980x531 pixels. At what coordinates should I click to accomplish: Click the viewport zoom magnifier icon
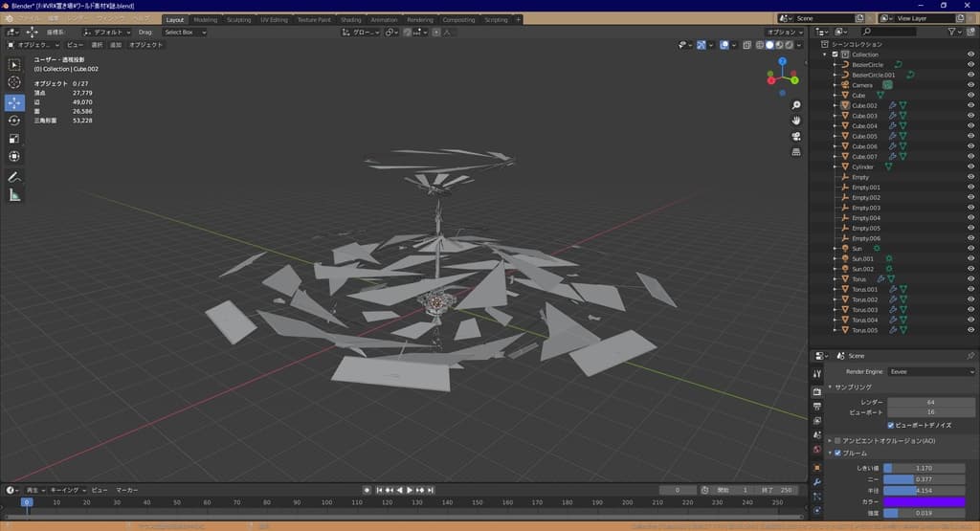coord(796,104)
